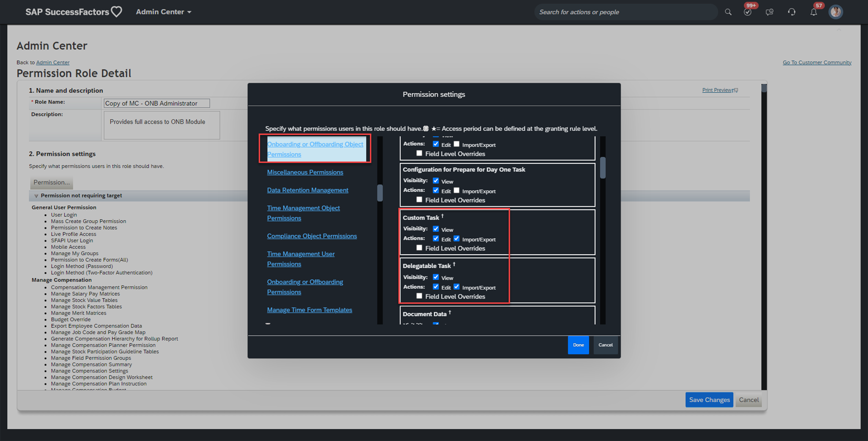This screenshot has height=441, width=868.
Task: Open the notifications bell icon
Action: pos(814,12)
